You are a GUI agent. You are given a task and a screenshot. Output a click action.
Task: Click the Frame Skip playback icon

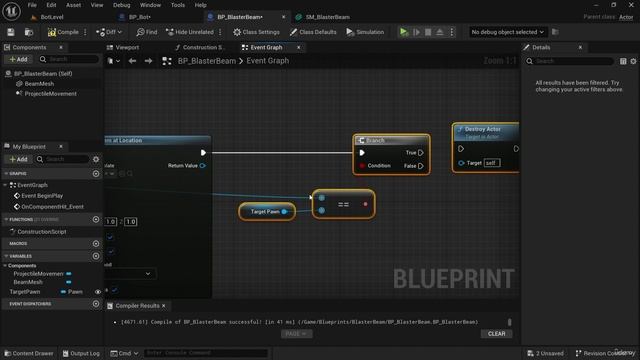click(416, 32)
